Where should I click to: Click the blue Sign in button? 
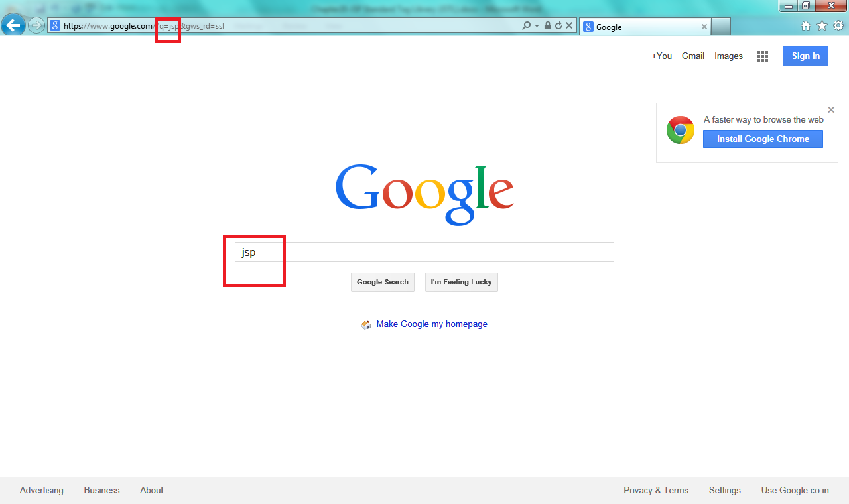pyautogui.click(x=805, y=56)
